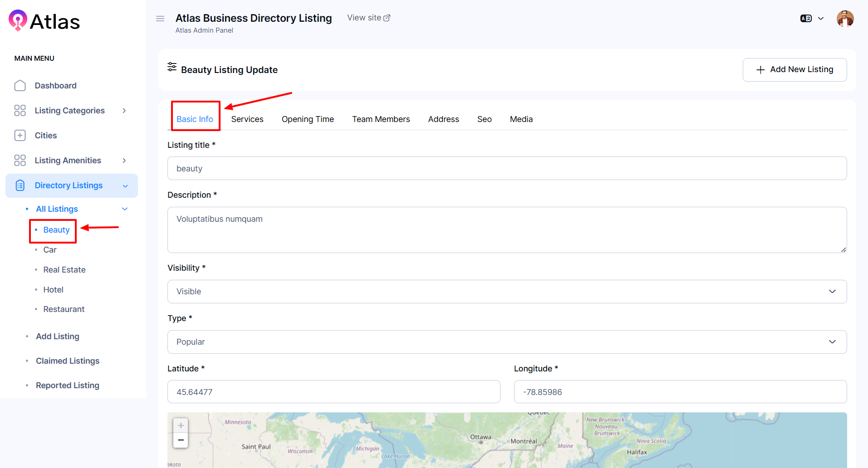Expand the Listing Amenities submenu
868x468 pixels.
click(x=124, y=161)
